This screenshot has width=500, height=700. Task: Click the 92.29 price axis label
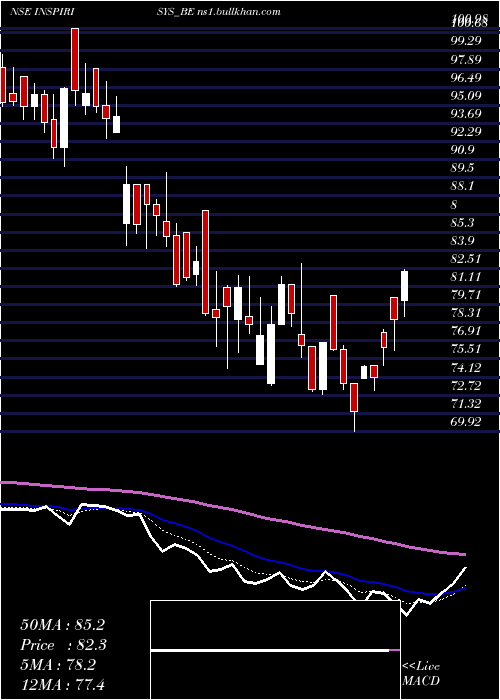[466, 132]
